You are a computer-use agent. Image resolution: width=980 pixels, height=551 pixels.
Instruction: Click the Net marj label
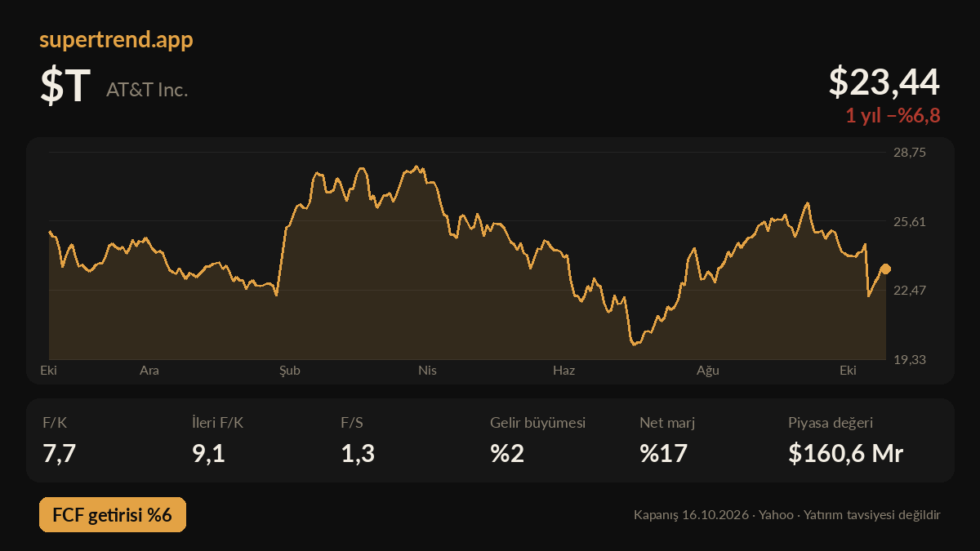[x=667, y=423]
